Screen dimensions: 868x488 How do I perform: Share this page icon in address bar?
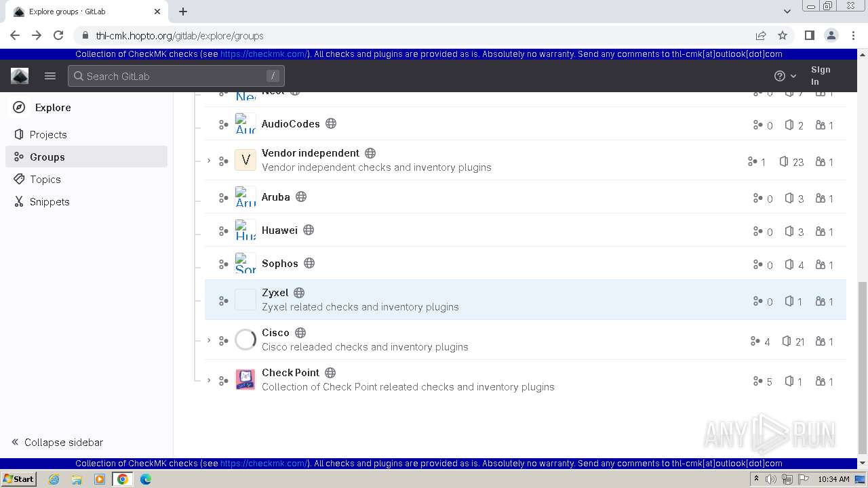click(x=761, y=35)
